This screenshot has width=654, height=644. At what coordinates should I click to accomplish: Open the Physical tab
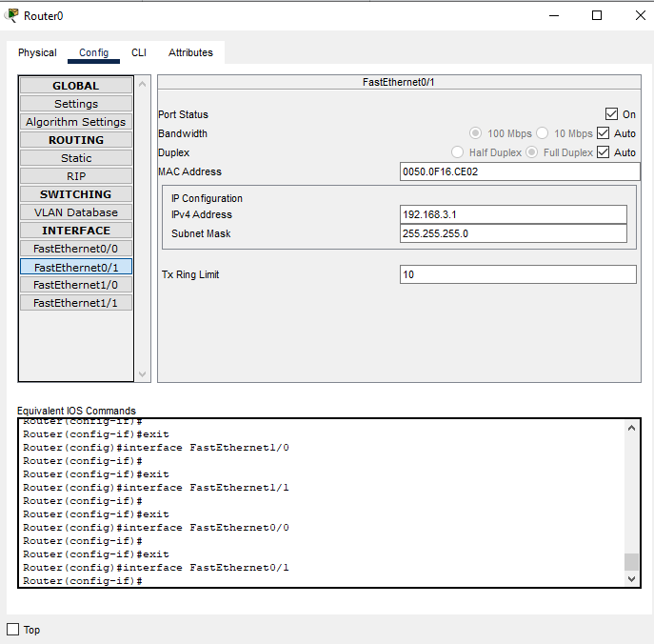[x=37, y=52]
